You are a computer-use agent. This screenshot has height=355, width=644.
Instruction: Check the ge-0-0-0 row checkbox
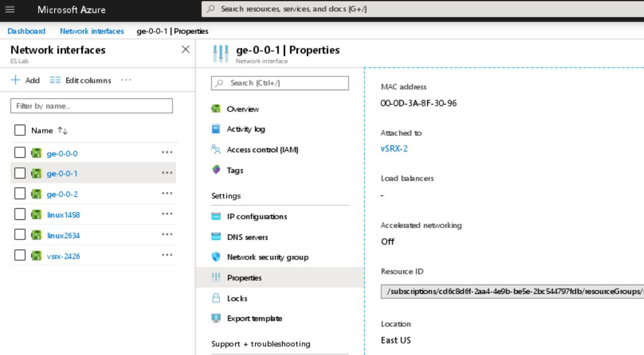point(20,153)
